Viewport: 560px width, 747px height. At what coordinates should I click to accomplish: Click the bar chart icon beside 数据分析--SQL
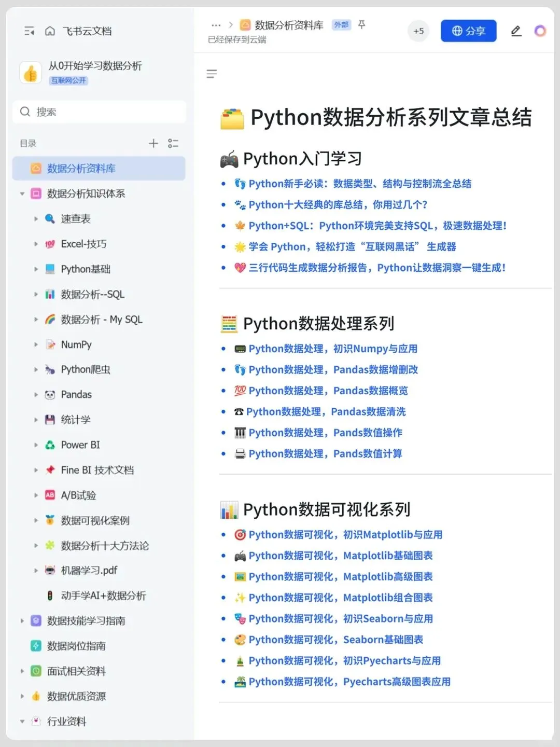point(50,294)
